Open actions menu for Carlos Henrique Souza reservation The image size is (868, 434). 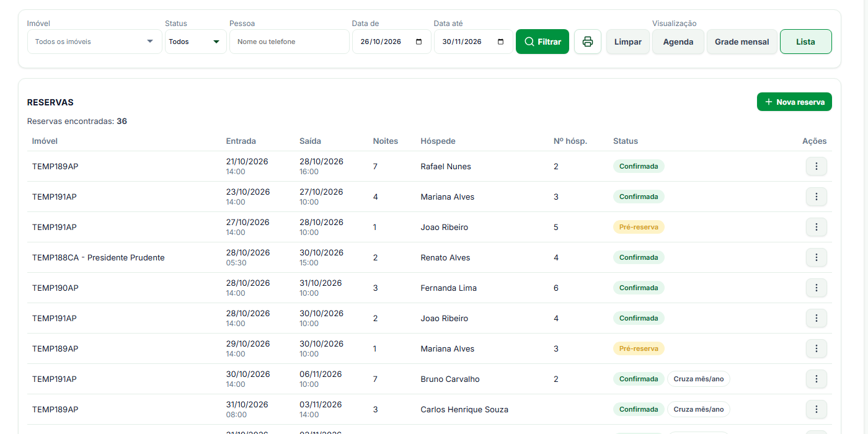(817, 409)
